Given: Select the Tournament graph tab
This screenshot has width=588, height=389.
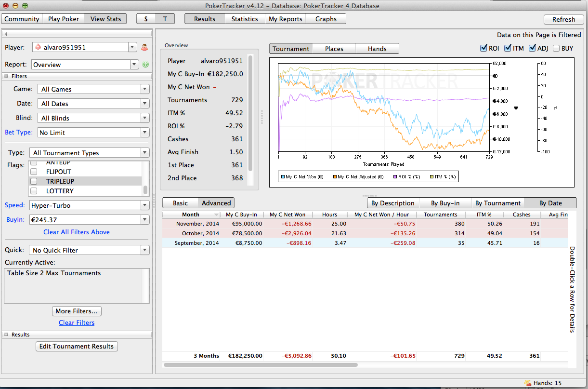Looking at the screenshot, I should 291,49.
